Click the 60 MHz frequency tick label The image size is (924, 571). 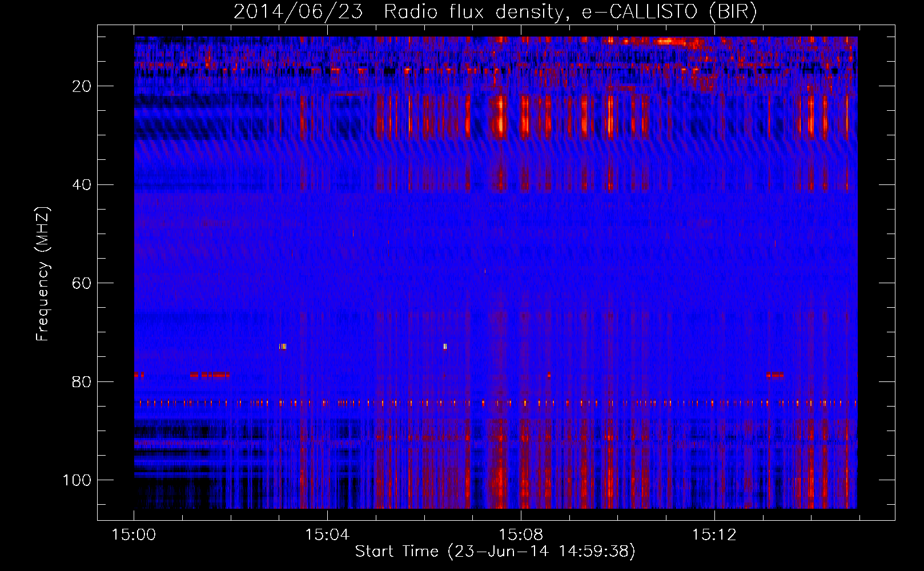tap(82, 283)
